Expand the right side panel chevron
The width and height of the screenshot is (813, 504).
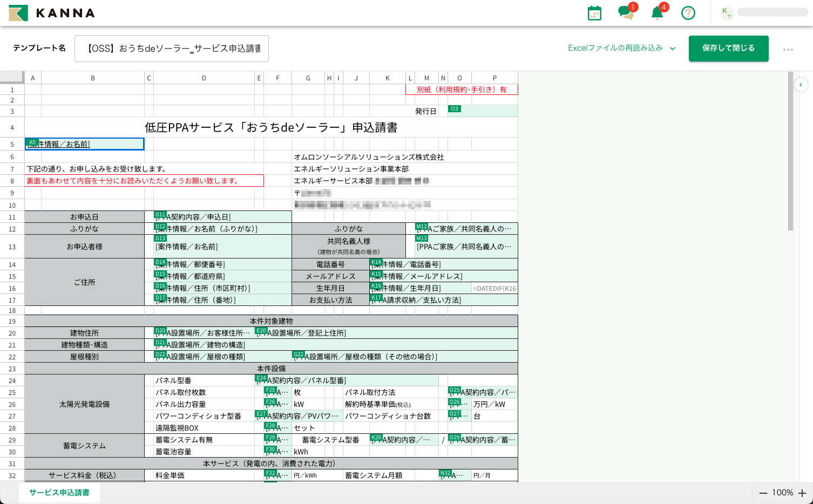point(801,85)
